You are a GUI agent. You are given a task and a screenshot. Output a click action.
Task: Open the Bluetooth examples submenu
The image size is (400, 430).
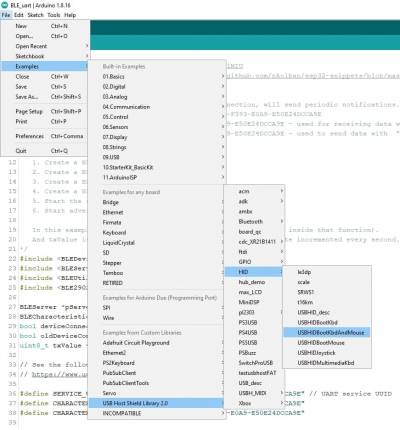tap(254, 222)
